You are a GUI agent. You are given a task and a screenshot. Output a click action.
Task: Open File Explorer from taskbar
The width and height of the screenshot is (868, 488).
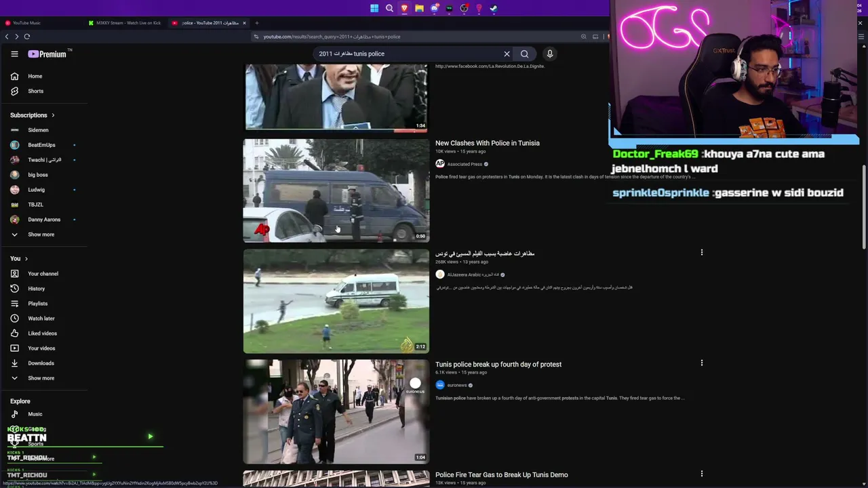click(419, 8)
